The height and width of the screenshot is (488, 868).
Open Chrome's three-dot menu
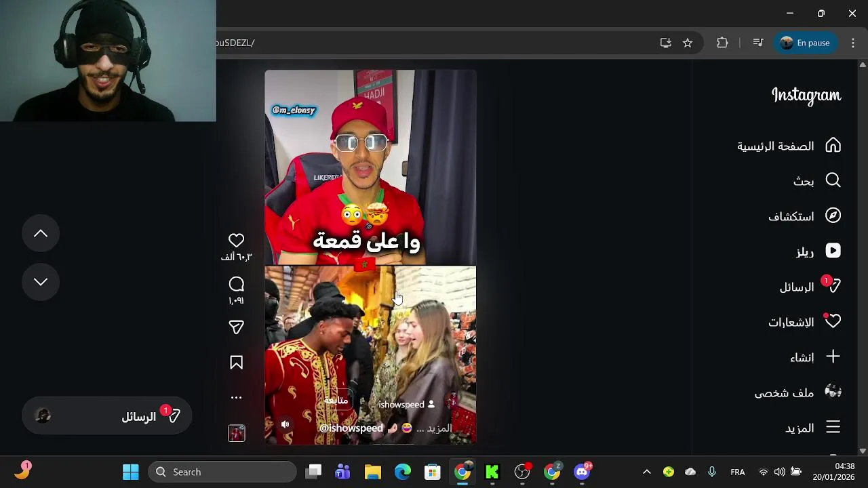click(x=853, y=43)
